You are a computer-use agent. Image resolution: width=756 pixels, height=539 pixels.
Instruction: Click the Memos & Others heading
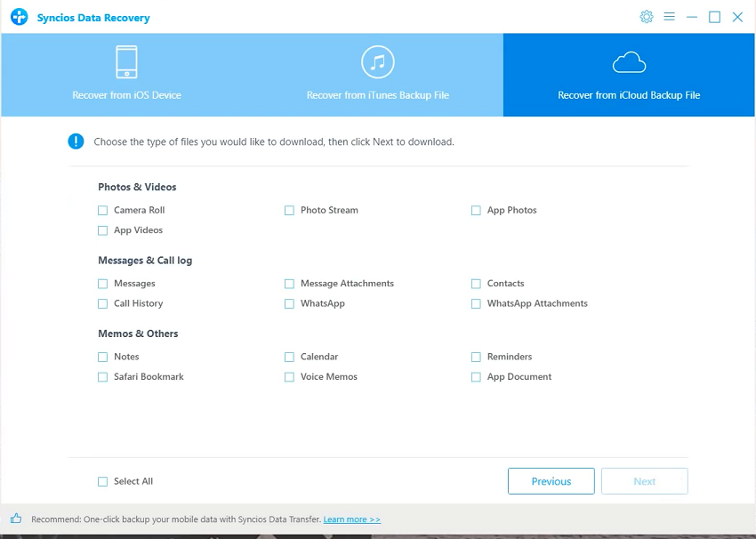[138, 334]
